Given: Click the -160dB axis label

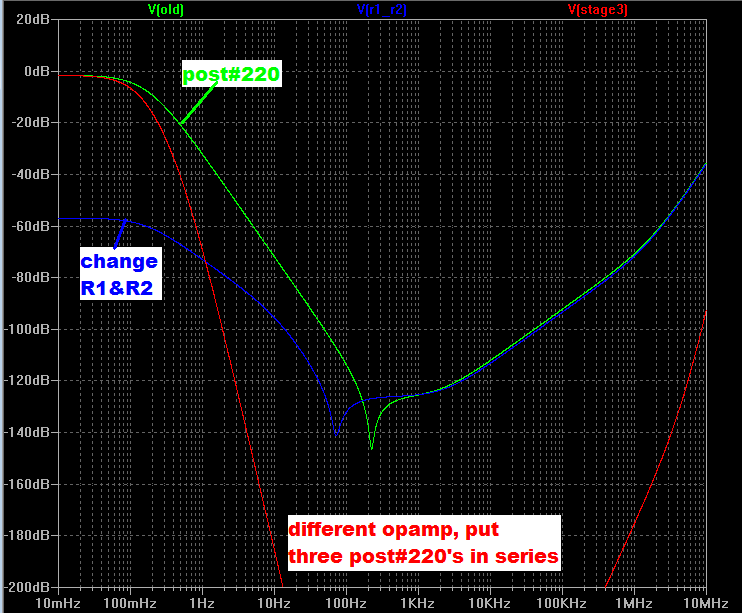Looking at the screenshot, I should click(x=27, y=484).
